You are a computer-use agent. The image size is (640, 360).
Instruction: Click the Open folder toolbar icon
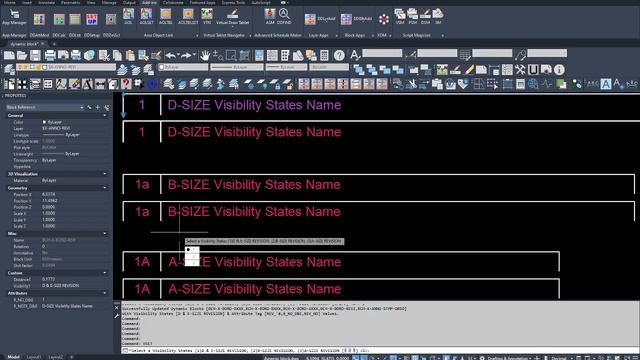pos(22,55)
